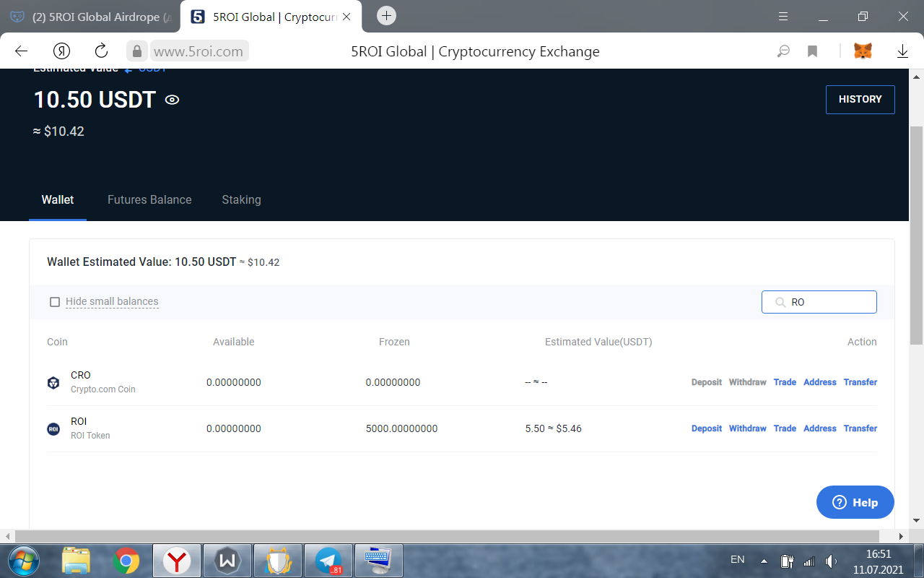Close the 5ROI Global Cryptocurrency tab

(346, 17)
